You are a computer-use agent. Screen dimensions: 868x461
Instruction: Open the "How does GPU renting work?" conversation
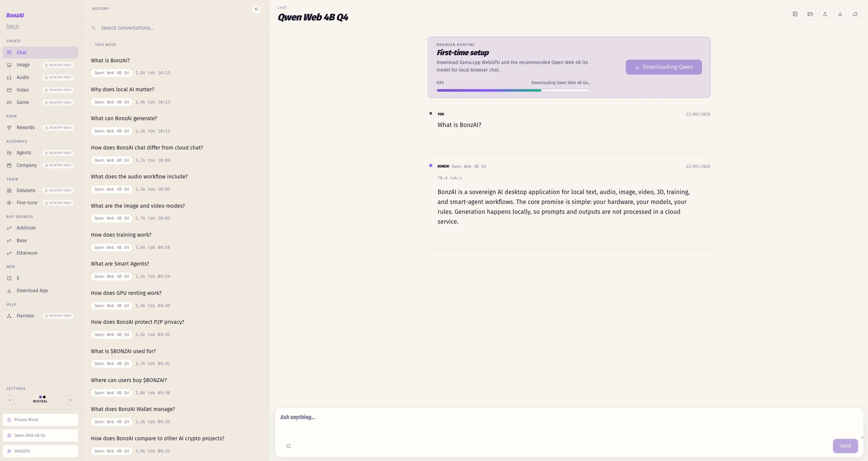pos(176,299)
